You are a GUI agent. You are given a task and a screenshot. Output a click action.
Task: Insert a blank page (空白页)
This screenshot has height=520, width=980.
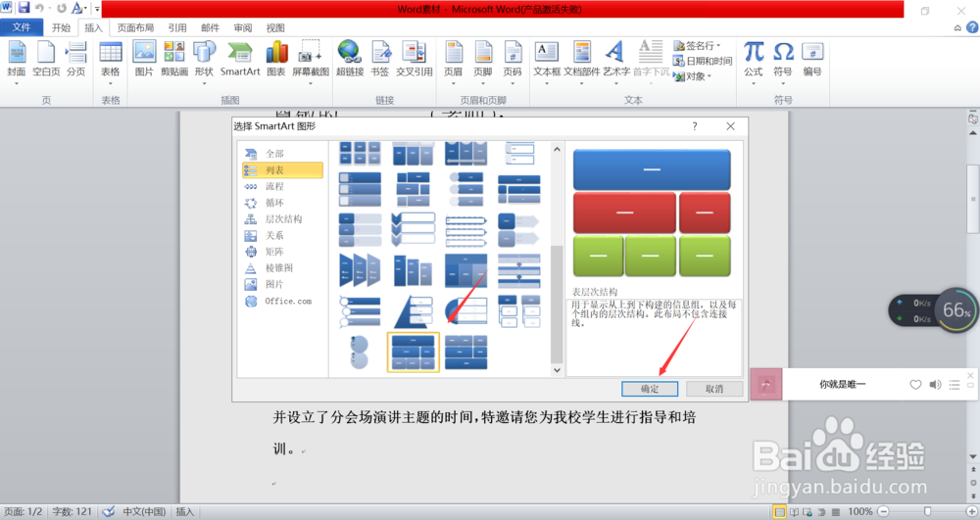pos(46,60)
